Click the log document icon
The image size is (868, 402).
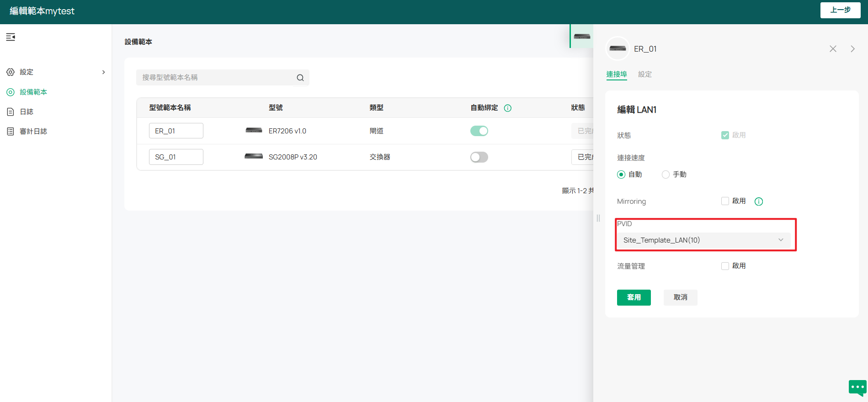coord(11,112)
